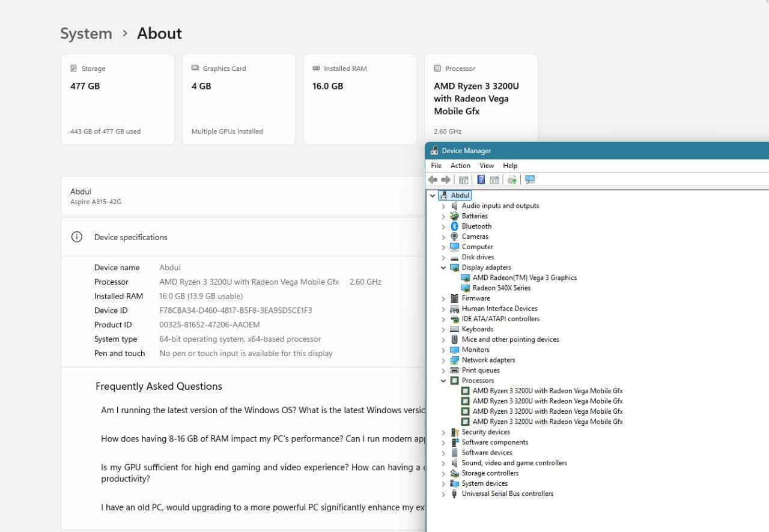Image resolution: width=769 pixels, height=532 pixels.
Task: Collapse the Display adapters node
Action: pyautogui.click(x=443, y=268)
